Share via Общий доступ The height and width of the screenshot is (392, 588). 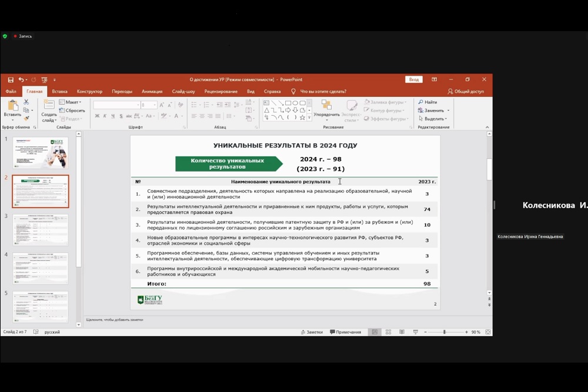466,92
